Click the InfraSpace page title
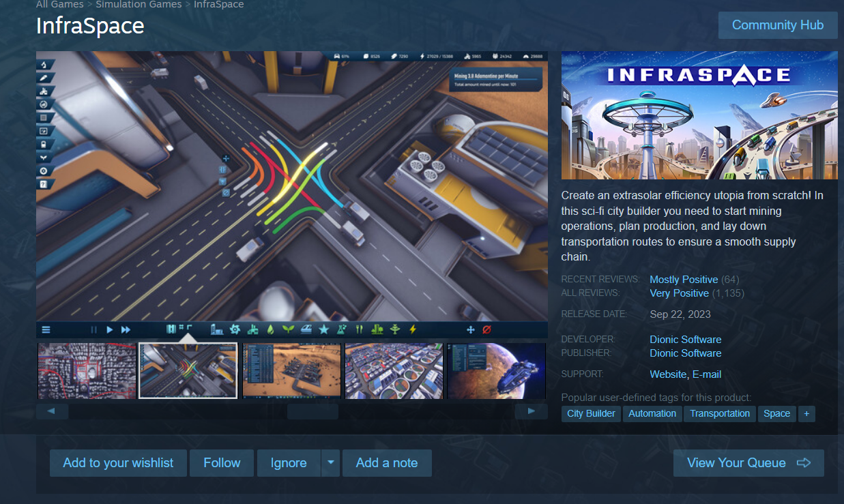The height and width of the screenshot is (504, 844). click(90, 26)
